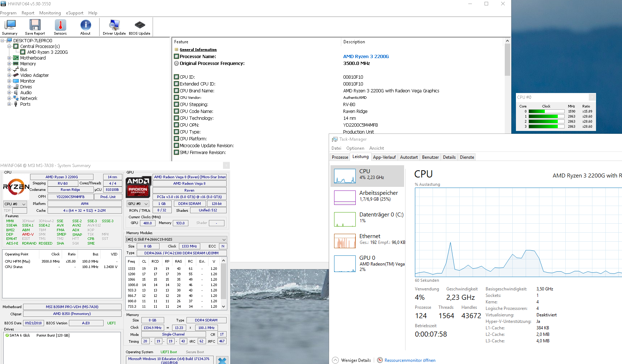
Task: Switch to Details tab
Action: pos(449,157)
